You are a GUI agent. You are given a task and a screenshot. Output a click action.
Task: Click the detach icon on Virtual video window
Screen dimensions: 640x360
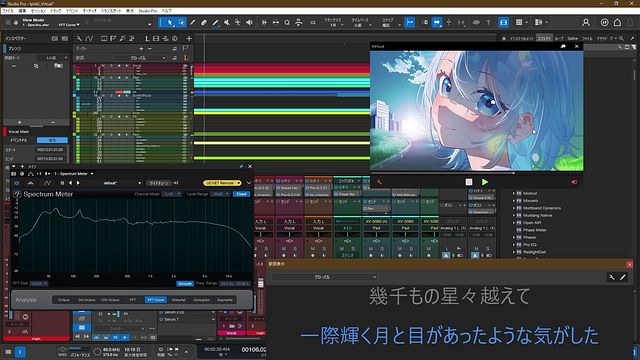pyautogui.click(x=563, y=47)
